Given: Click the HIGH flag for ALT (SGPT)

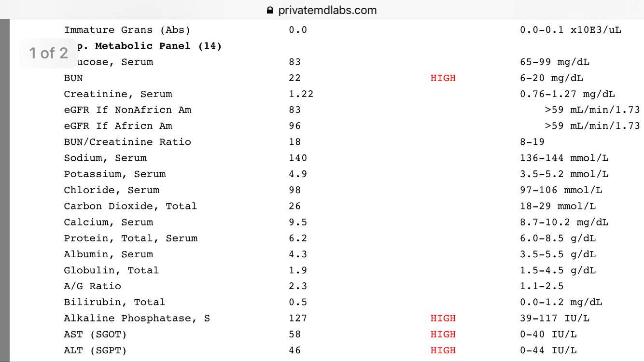Looking at the screenshot, I should pyautogui.click(x=443, y=350).
